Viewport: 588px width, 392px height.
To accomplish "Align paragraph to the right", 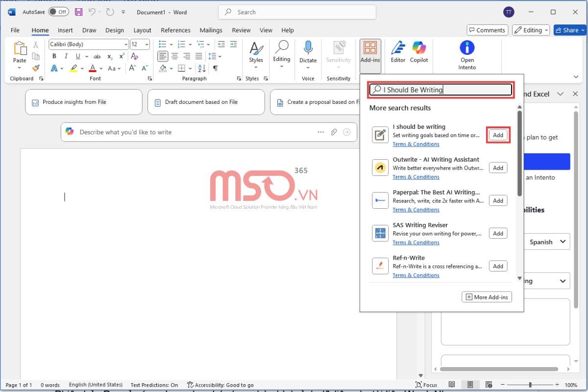I will click(186, 56).
